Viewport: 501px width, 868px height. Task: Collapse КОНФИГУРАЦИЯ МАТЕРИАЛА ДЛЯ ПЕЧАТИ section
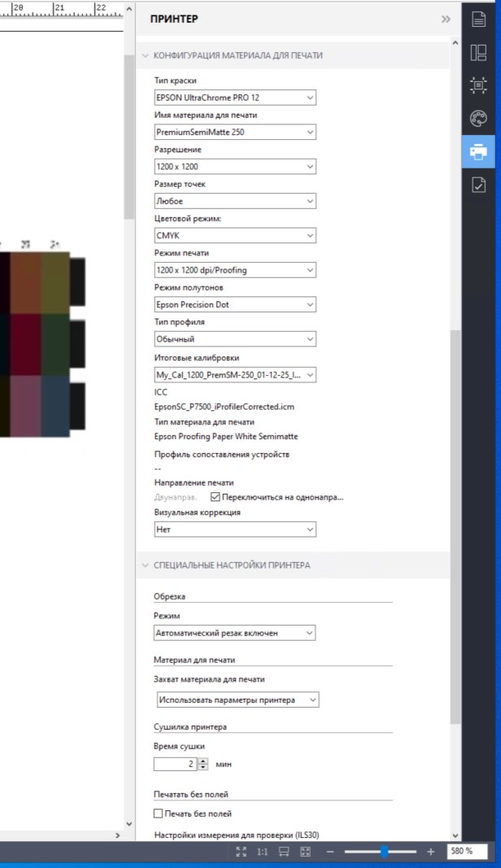point(146,55)
